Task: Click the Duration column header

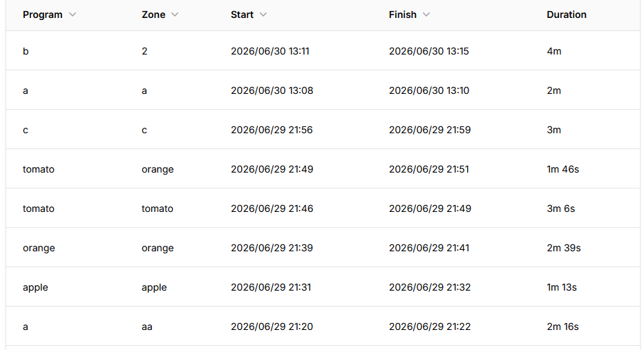Action: point(567,14)
